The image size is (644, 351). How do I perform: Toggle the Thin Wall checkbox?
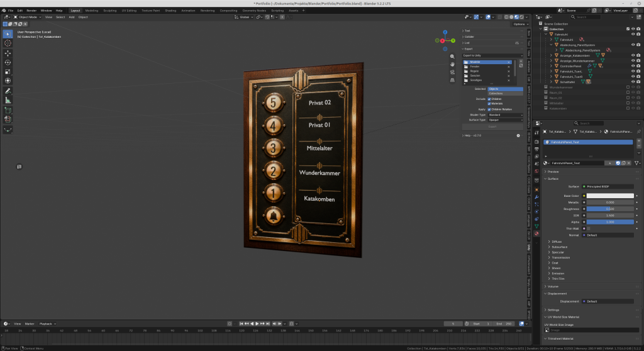coord(588,228)
